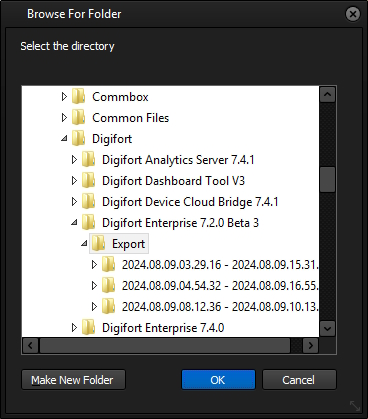Click the Digifort Enterprise 7.2.0 Beta 3 folder icon
The height and width of the screenshot is (419, 368).
click(x=89, y=223)
